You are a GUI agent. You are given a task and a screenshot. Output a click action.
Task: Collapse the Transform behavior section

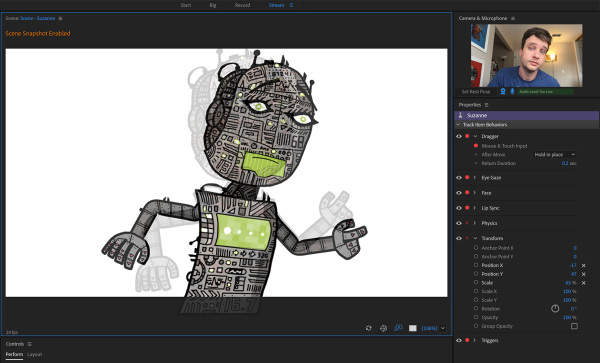475,238
